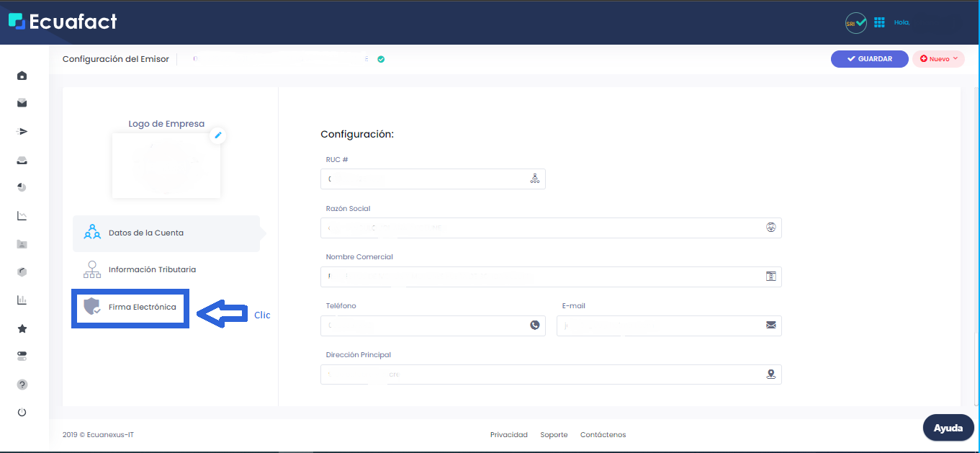Open the home icon in sidebar
Viewport: 980px width, 453px height.
22,76
